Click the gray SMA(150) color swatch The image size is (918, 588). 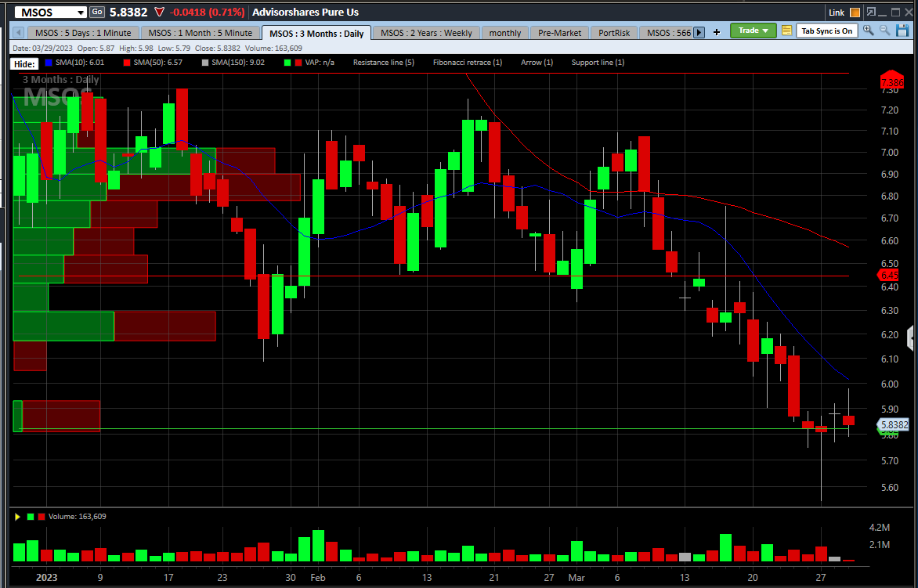[x=205, y=62]
